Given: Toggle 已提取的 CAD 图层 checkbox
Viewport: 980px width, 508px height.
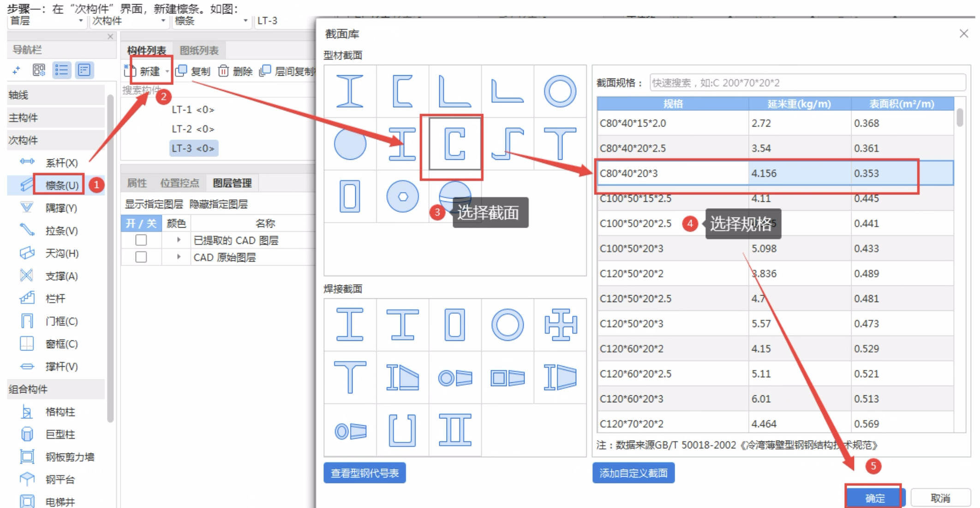Looking at the screenshot, I should (x=141, y=240).
